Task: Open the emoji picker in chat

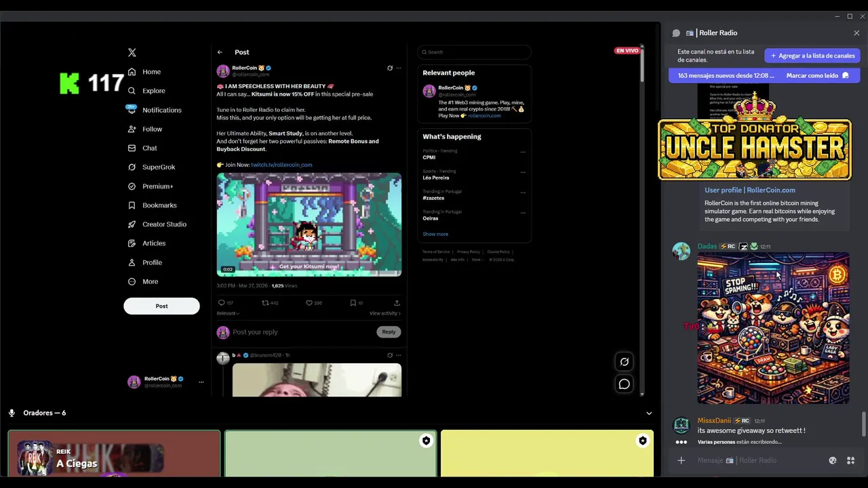Action: pos(833,461)
